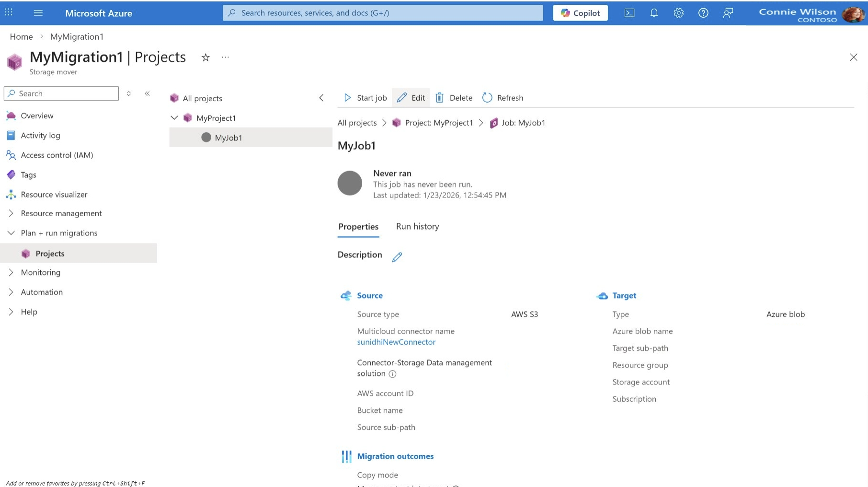The width and height of the screenshot is (868, 487).
Task: Click the gray job status circle
Action: (x=350, y=183)
